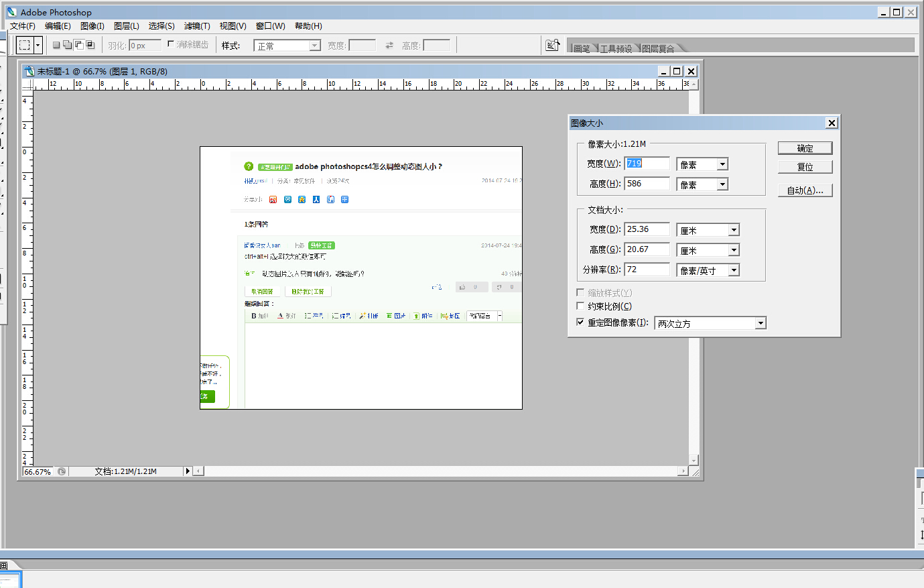Screen dimensions: 924x588
Task: Click the zoom percentage field 66.67%
Action: [x=38, y=471]
